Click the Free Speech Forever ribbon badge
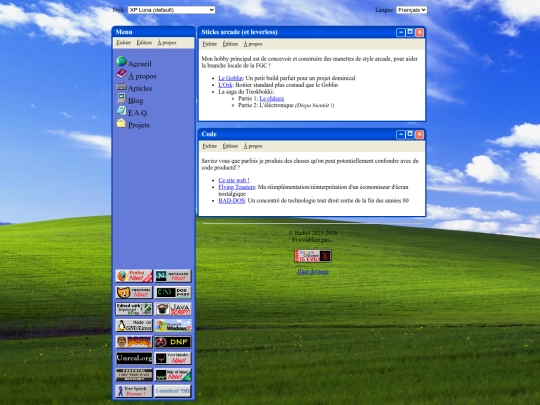The height and width of the screenshot is (405, 540). (x=134, y=391)
